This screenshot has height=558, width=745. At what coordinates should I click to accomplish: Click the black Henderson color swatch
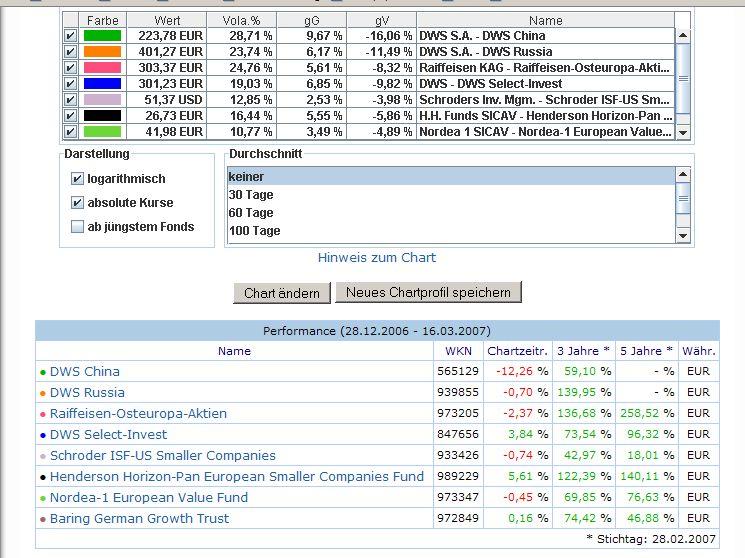coord(102,115)
